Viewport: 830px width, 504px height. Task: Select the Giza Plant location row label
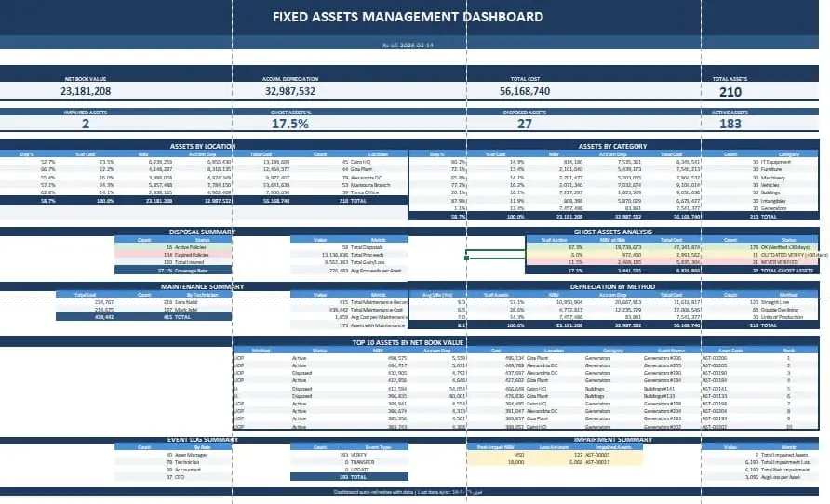(361, 169)
